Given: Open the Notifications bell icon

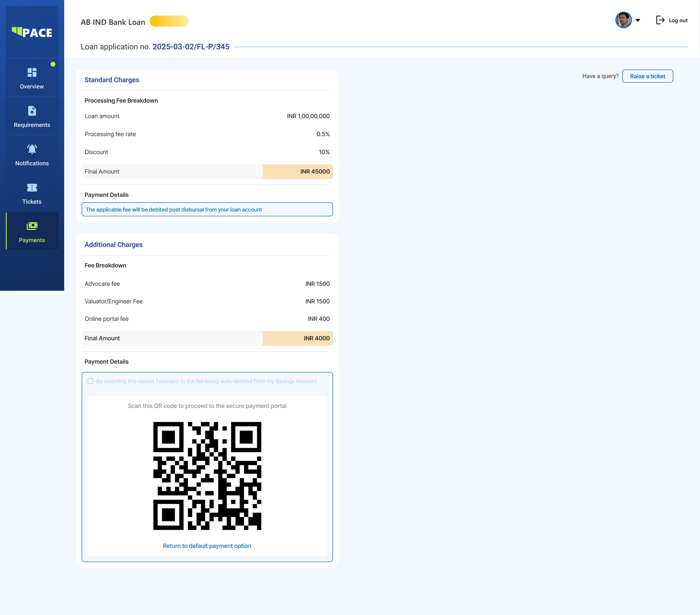Looking at the screenshot, I should 32,149.
